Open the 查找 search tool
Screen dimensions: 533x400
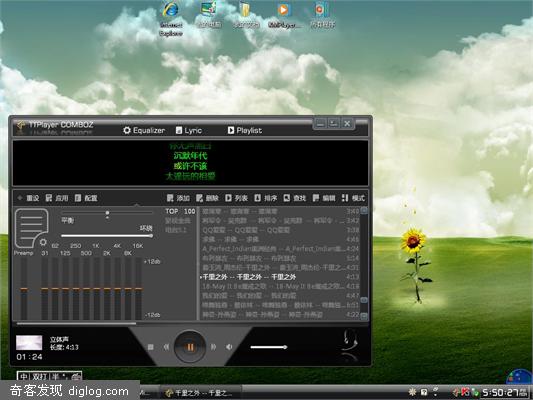pos(295,198)
